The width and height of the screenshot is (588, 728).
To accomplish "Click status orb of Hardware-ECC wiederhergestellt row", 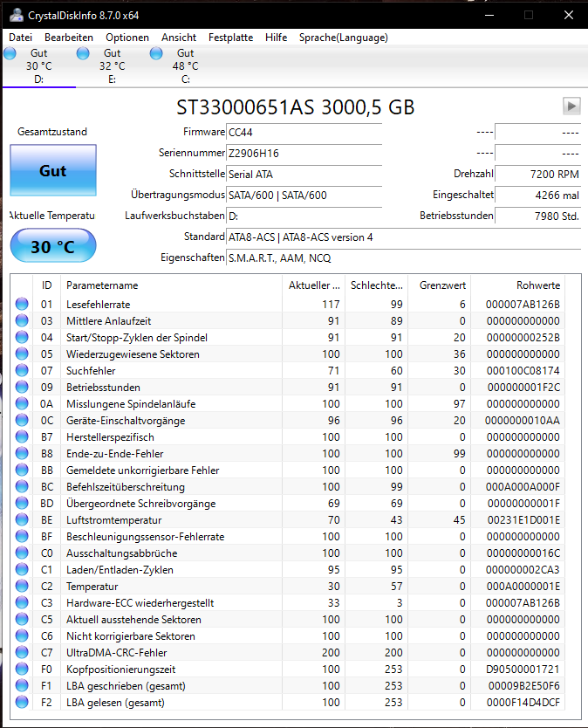I will click(x=22, y=602).
